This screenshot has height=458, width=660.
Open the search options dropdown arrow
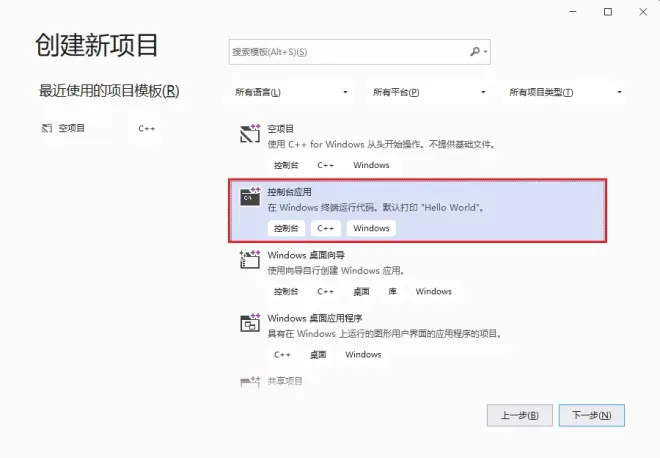coord(485,52)
